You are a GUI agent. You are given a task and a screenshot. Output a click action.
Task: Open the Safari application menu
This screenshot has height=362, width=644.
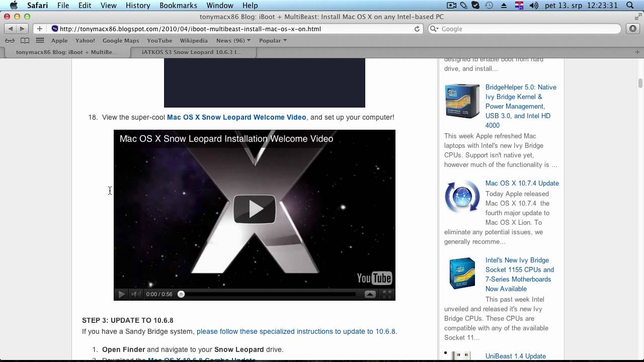(37, 6)
